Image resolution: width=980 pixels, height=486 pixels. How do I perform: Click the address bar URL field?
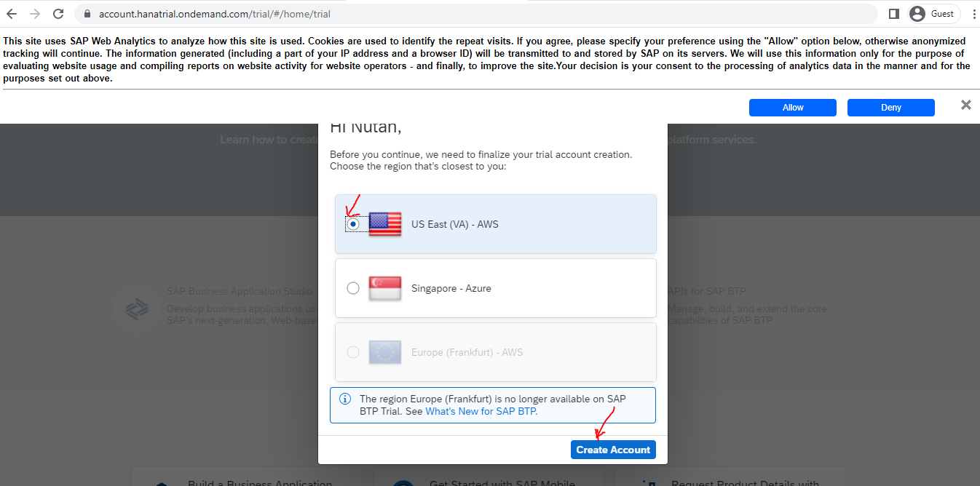point(476,14)
